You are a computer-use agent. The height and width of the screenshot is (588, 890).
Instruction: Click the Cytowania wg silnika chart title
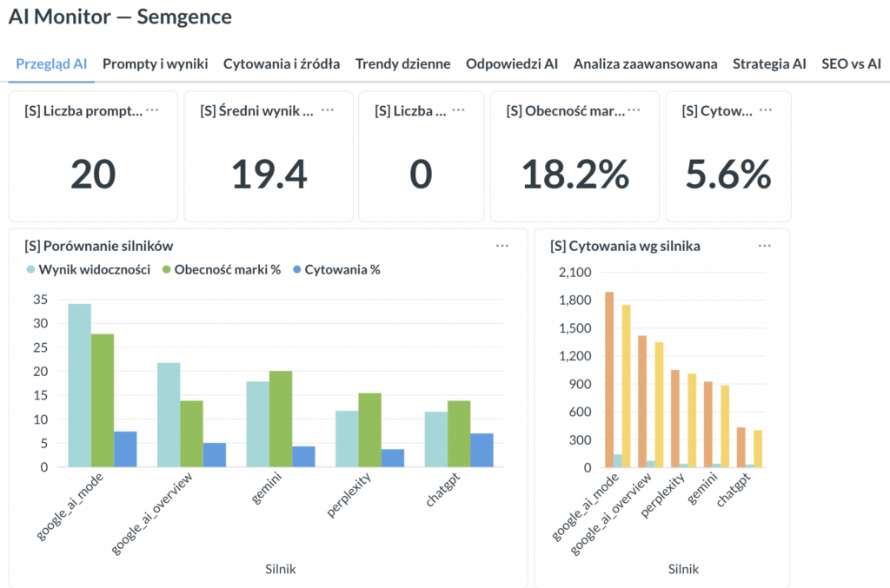[x=626, y=246]
